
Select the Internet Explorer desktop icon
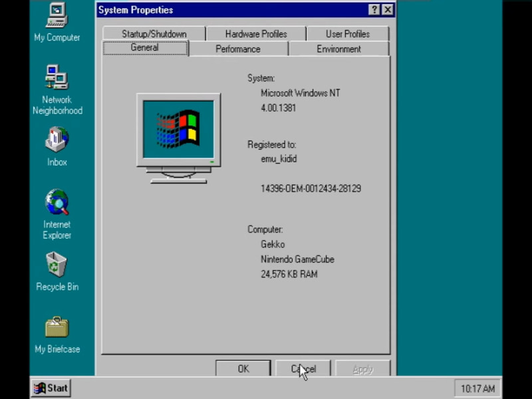click(x=57, y=214)
